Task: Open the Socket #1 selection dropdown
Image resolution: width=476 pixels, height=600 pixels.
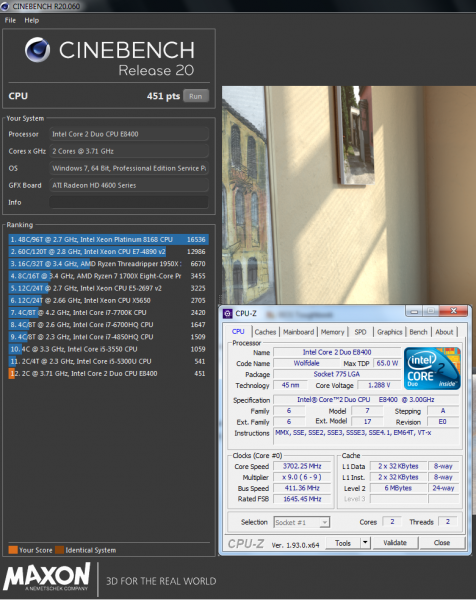Action: (x=302, y=522)
